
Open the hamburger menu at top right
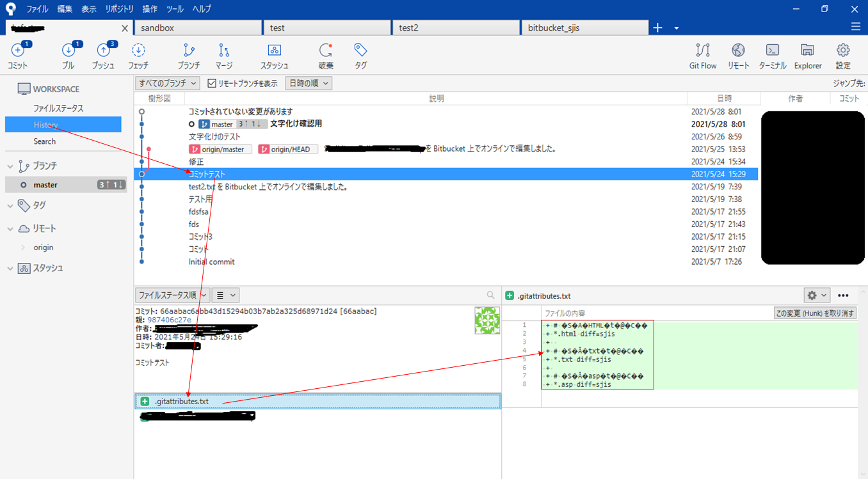[x=856, y=26]
